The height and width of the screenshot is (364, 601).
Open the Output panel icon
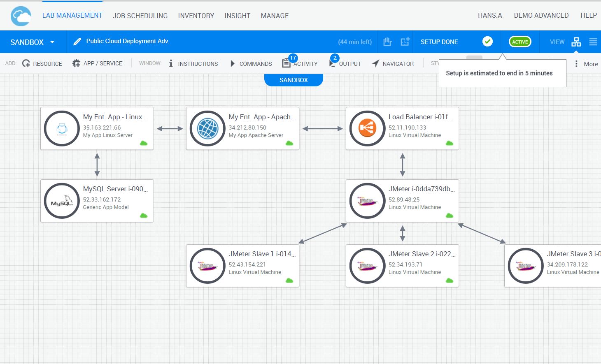(332, 63)
